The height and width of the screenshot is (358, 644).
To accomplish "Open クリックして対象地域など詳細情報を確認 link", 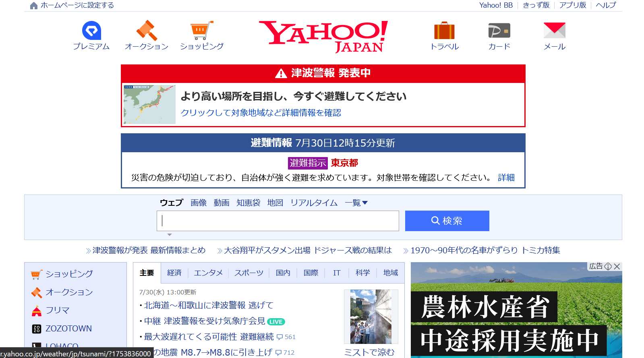I will click(261, 113).
